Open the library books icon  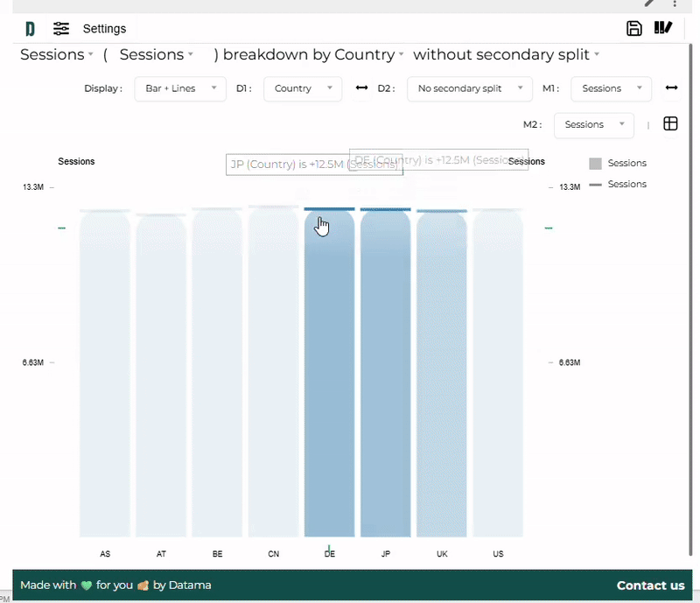[662, 28]
